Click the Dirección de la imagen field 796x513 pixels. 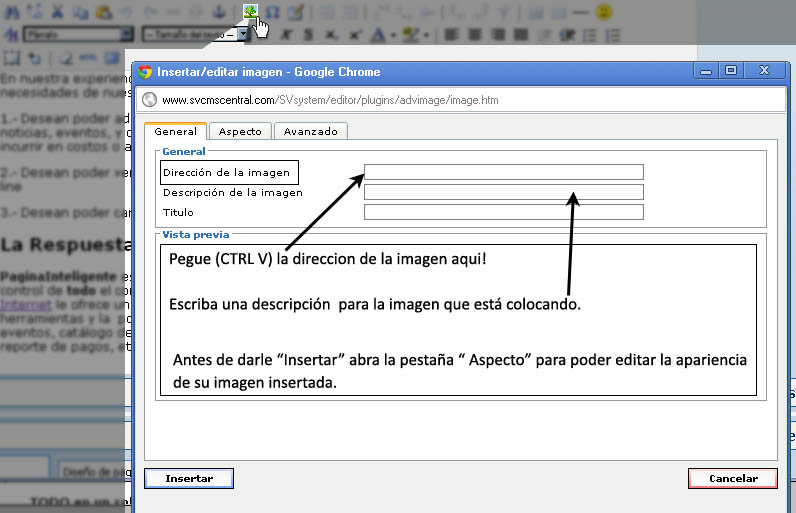[503, 172]
